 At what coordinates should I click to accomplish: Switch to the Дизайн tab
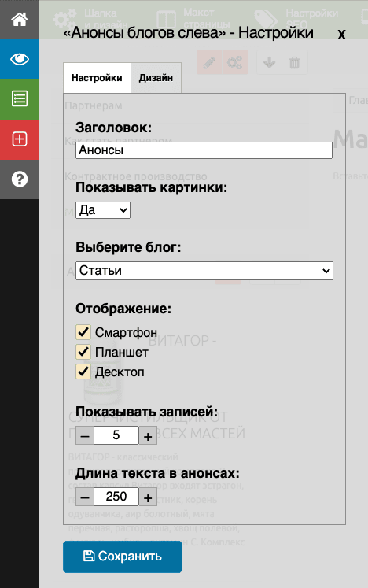pos(156,78)
